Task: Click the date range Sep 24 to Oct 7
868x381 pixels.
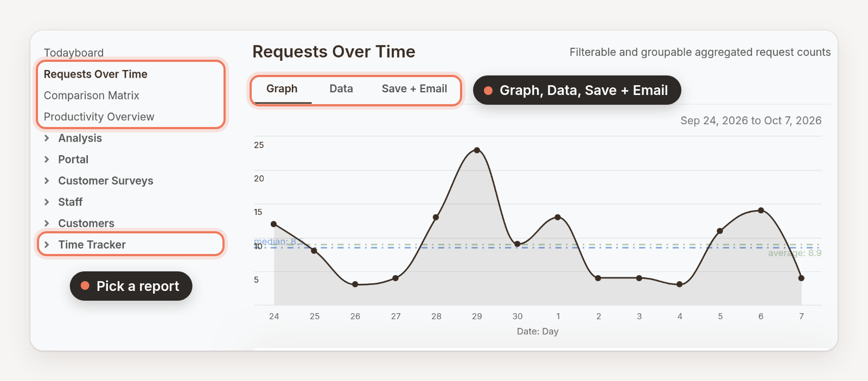Action: point(751,120)
